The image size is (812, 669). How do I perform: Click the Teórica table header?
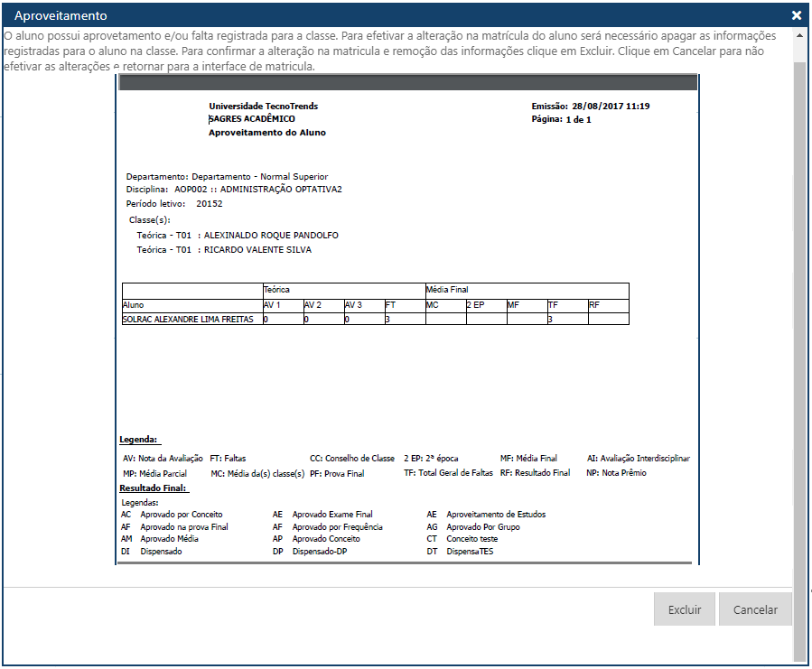click(x=276, y=291)
